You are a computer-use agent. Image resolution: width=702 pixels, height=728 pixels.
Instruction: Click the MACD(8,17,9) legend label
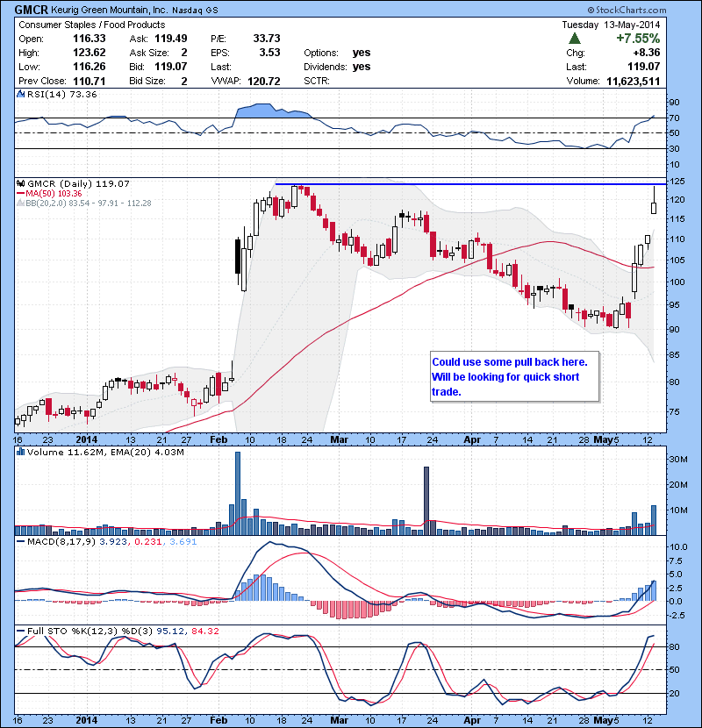click(61, 542)
